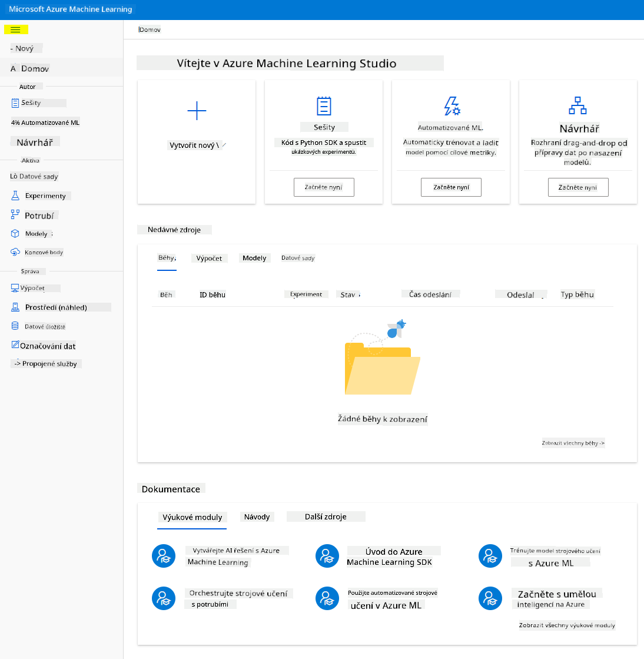This screenshot has width=644, height=659.
Task: Select the Modely tab in recent resources
Action: point(254,258)
